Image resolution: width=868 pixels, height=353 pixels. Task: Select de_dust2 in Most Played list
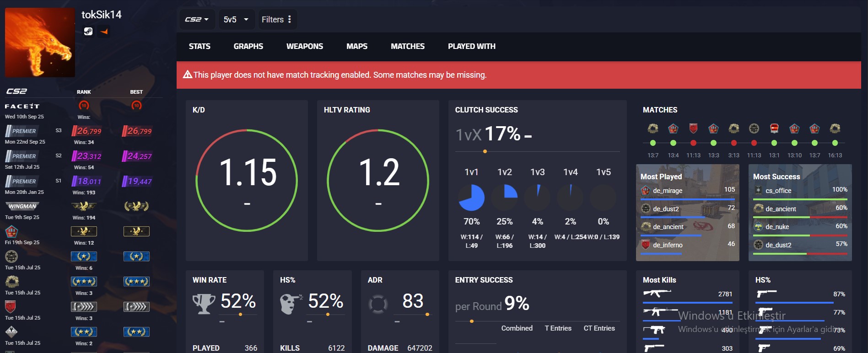[688, 209]
